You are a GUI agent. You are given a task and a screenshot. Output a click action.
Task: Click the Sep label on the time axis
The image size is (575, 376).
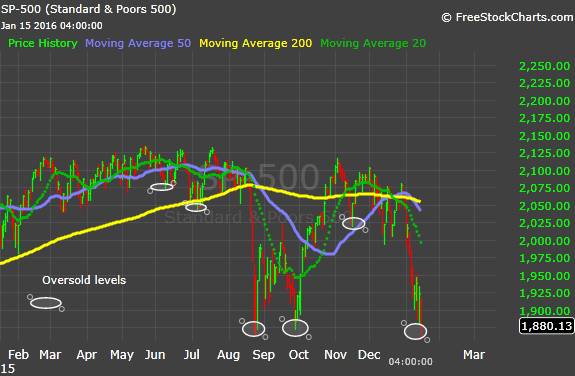coord(263,355)
